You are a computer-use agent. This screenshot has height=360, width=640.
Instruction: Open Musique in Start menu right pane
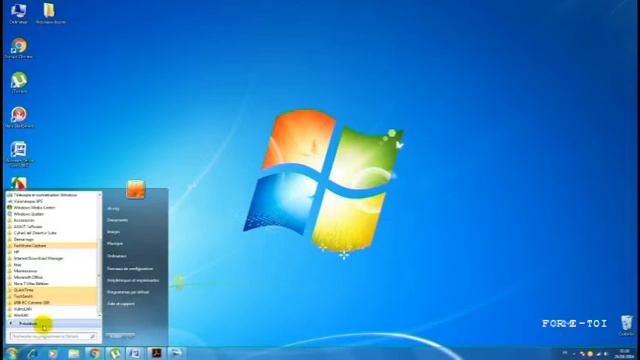pyautogui.click(x=115, y=244)
